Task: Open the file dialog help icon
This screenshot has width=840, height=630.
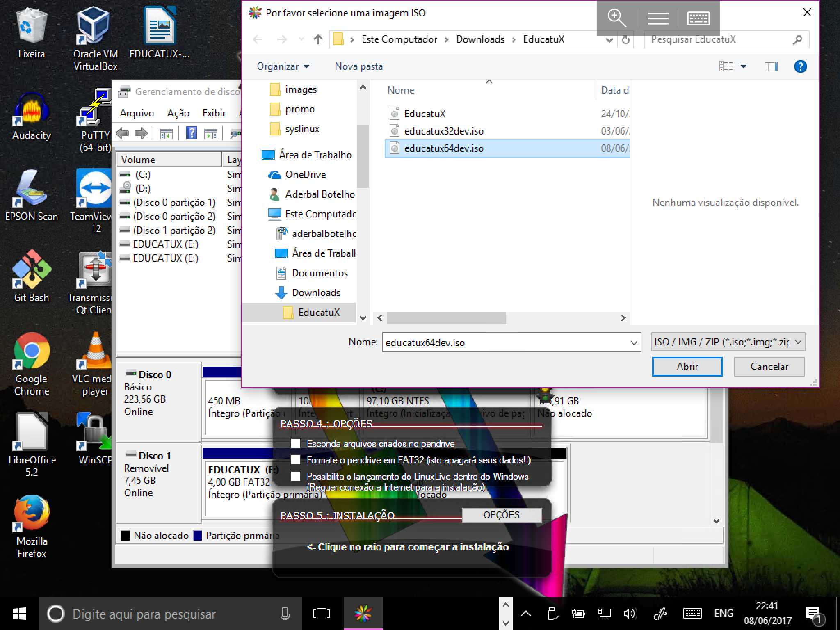Action: (x=800, y=66)
